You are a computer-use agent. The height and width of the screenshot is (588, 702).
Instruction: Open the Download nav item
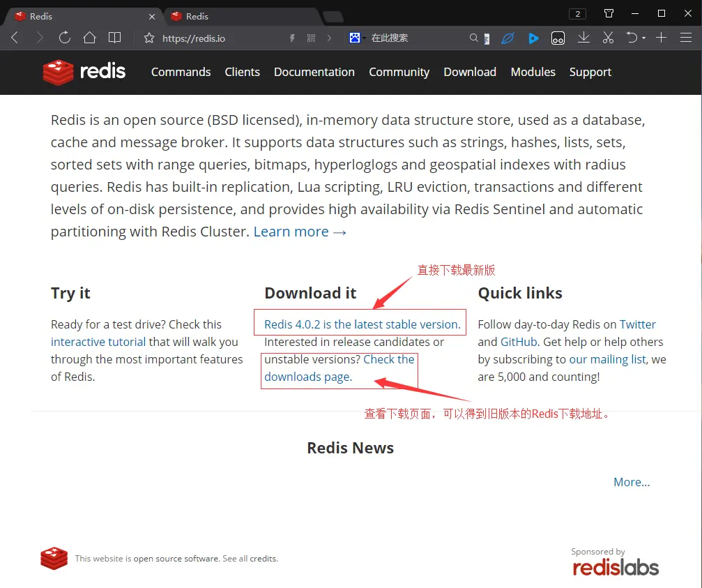[x=470, y=72]
